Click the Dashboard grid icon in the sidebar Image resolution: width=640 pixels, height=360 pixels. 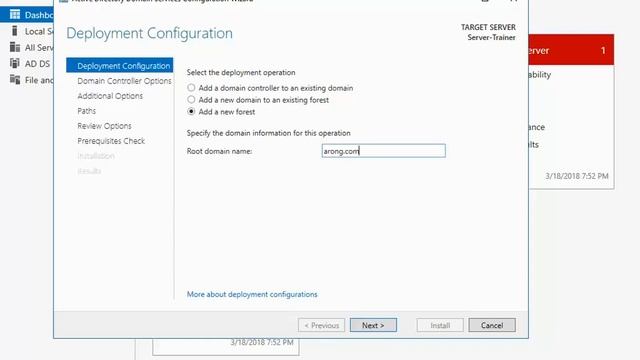click(x=15, y=15)
